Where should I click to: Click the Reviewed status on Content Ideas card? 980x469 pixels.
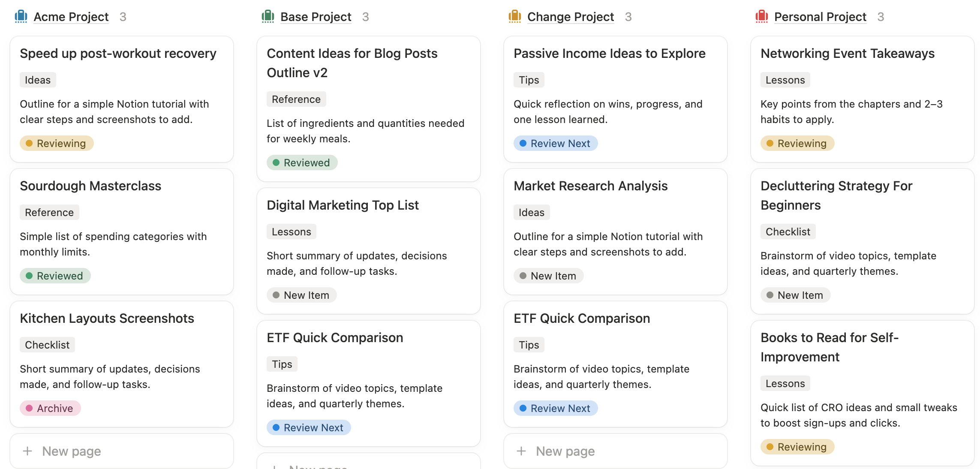click(x=302, y=162)
